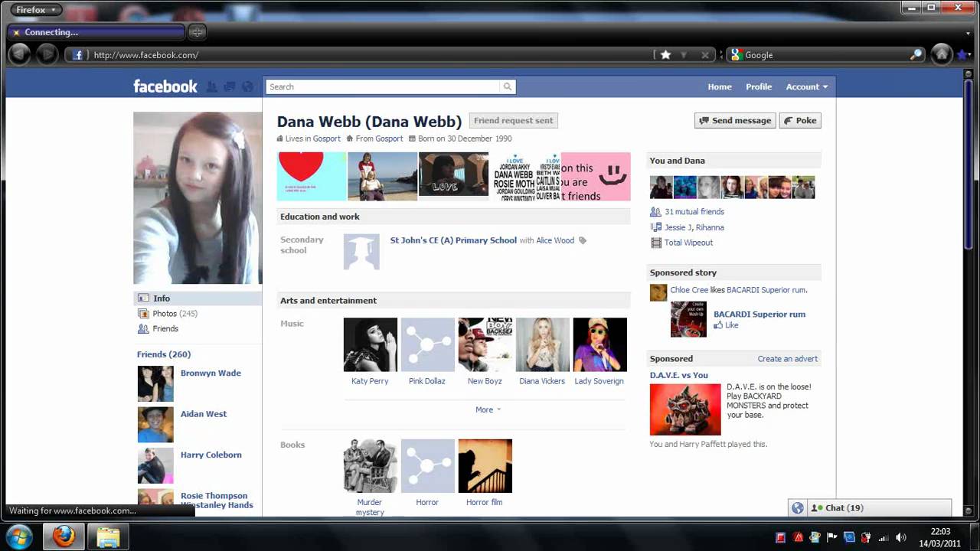
Task: Open notifications globe icon in header
Action: coord(247,86)
